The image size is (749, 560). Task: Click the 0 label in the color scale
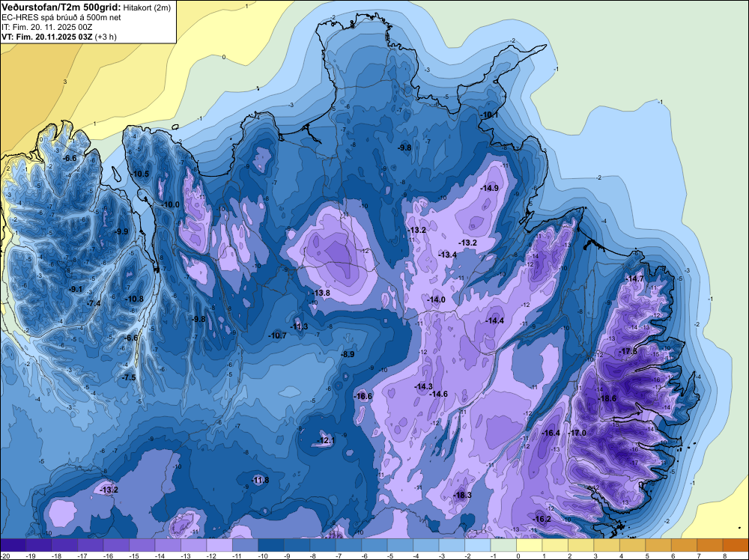(x=518, y=556)
